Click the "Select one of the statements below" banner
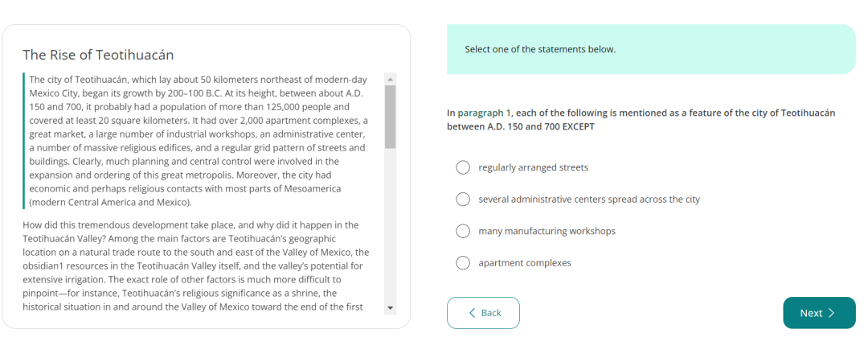The height and width of the screenshot is (354, 868). tap(651, 49)
